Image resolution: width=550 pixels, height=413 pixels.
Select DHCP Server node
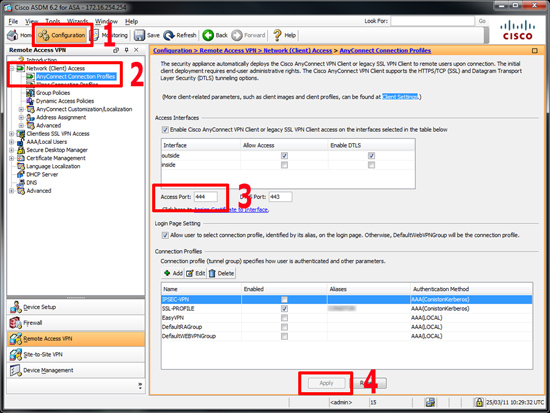pos(42,174)
